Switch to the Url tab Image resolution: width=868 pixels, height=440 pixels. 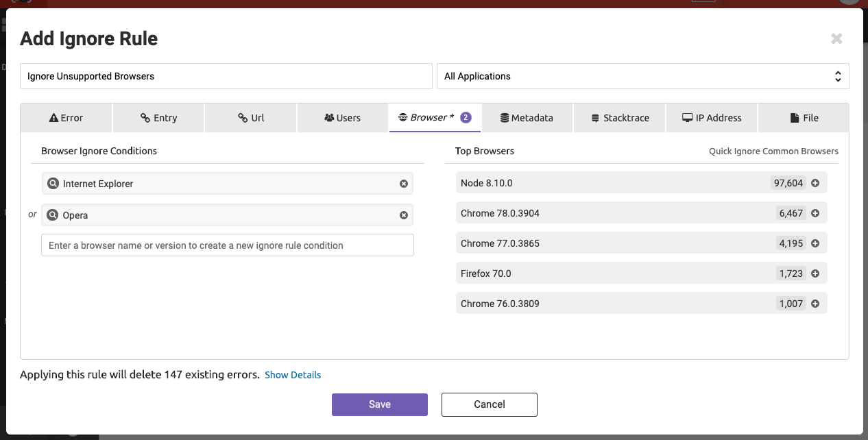click(x=251, y=118)
